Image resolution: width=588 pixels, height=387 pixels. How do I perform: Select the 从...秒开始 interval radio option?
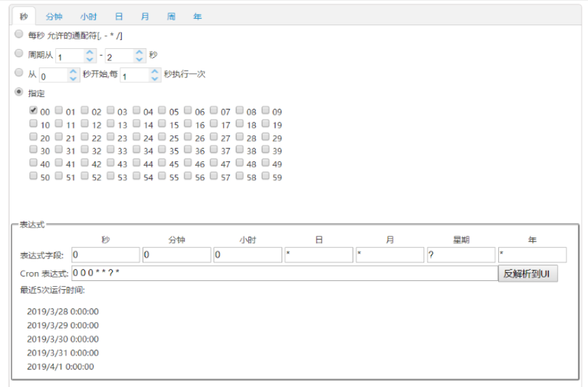(x=19, y=73)
